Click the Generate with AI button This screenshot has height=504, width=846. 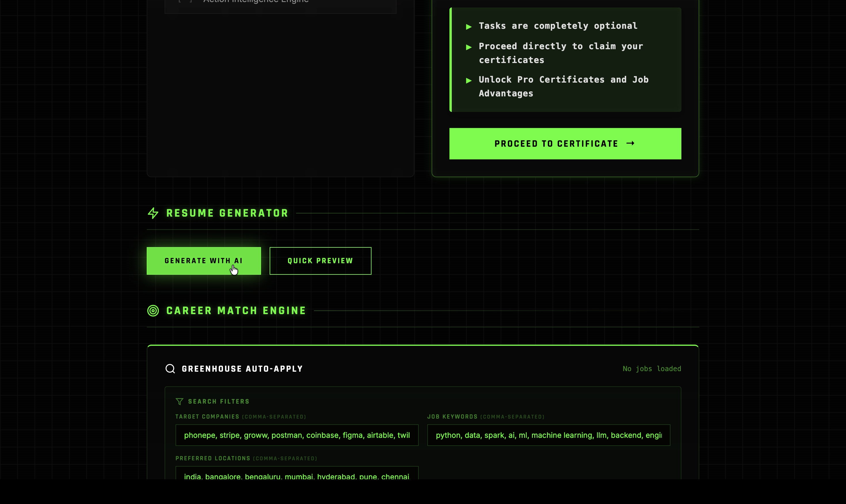[x=204, y=261]
